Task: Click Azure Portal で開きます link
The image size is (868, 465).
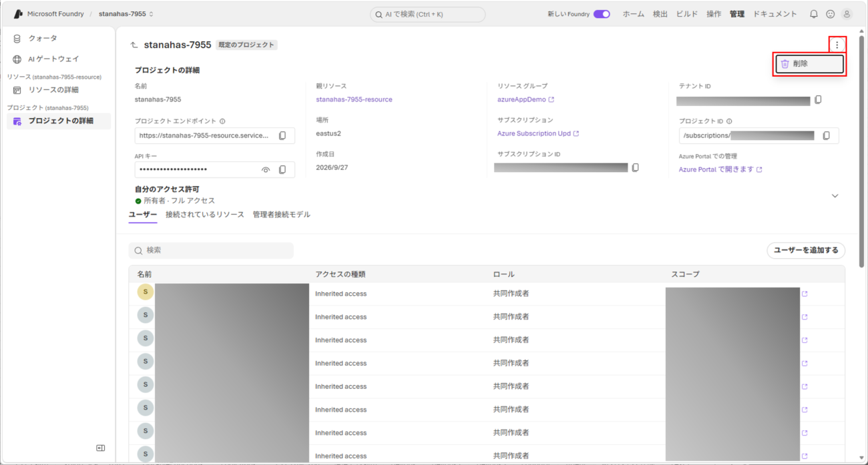Action: (720, 169)
